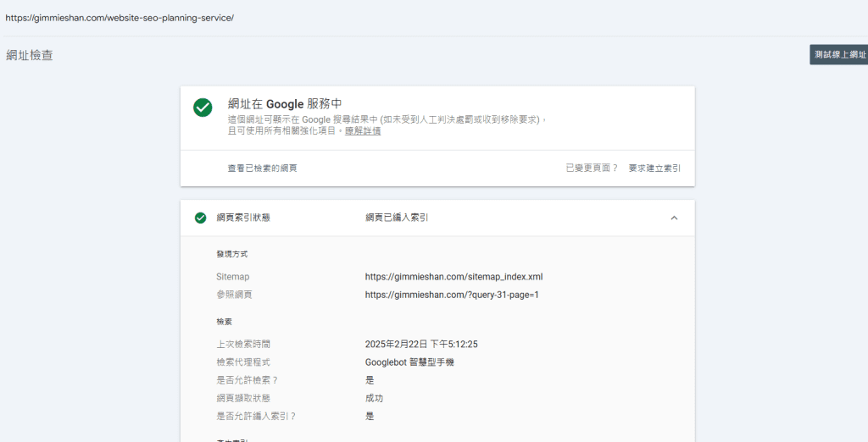Click 要求建立索引
The height and width of the screenshot is (442, 868).
[655, 169]
